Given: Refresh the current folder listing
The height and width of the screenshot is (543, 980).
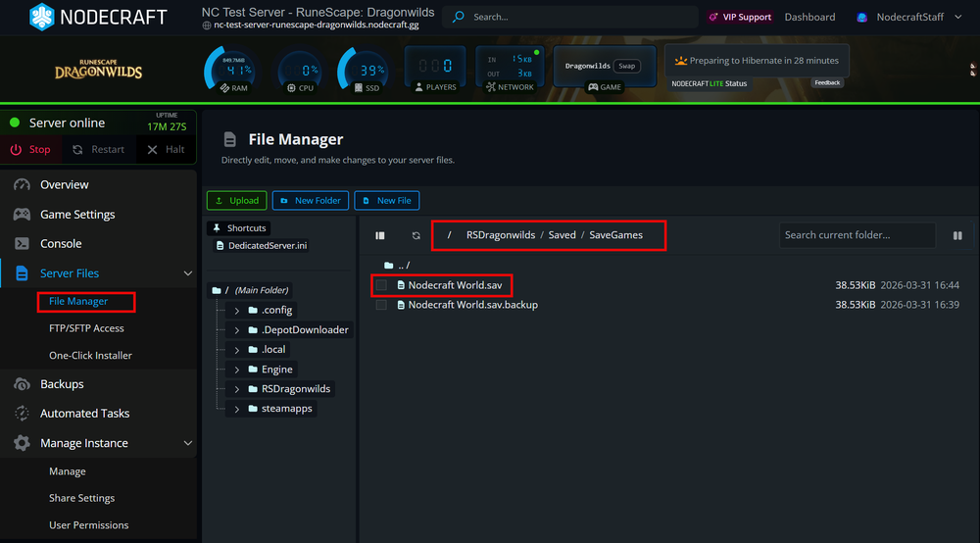Looking at the screenshot, I should pyautogui.click(x=416, y=235).
